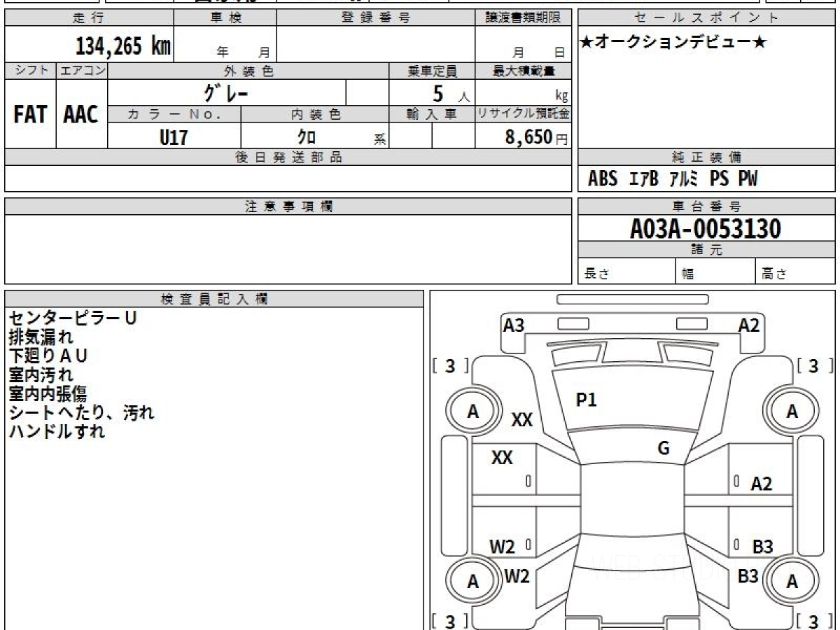Select the A2 mark on the front door
Screen dimensions: 840x630
761,483
